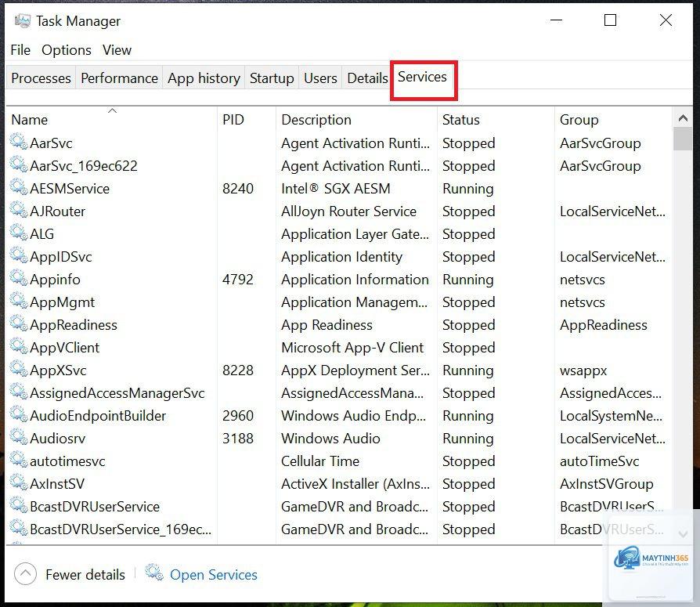700x607 pixels.
Task: Click the AssignedAccessManagerSvc gear icon
Action: 19,392
